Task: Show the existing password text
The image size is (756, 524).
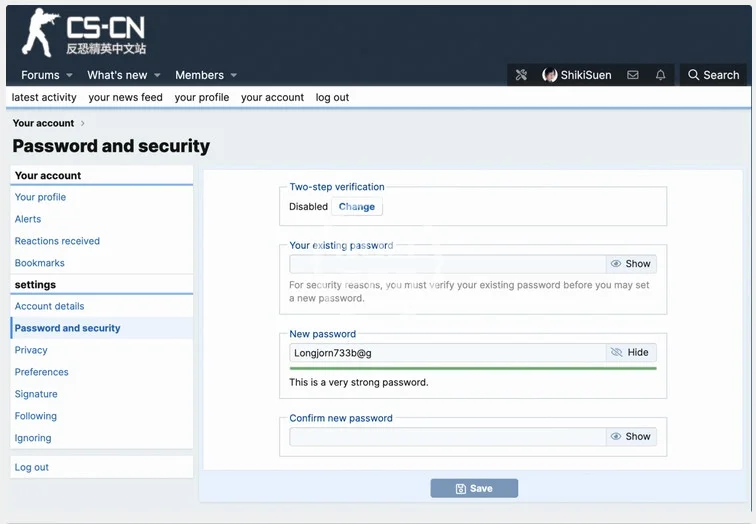Action: point(631,264)
